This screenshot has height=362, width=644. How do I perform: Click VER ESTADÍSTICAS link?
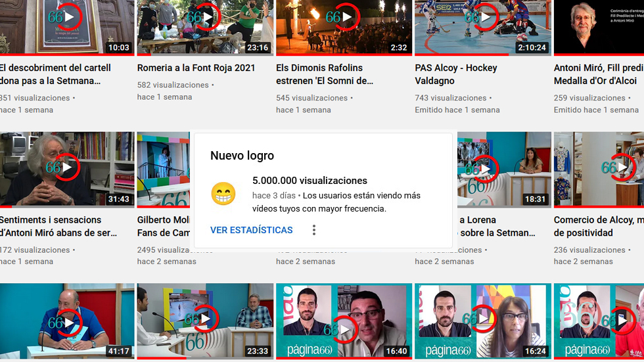tap(251, 230)
